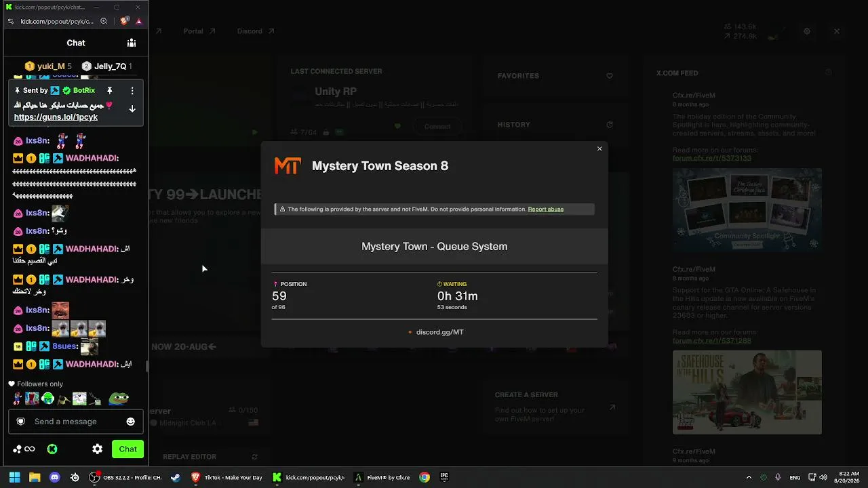
Task: Click Create a Server arrow in FiveM
Action: (x=612, y=407)
